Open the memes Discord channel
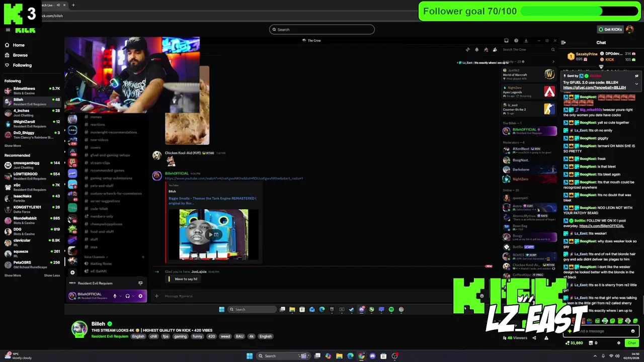 coord(96,117)
